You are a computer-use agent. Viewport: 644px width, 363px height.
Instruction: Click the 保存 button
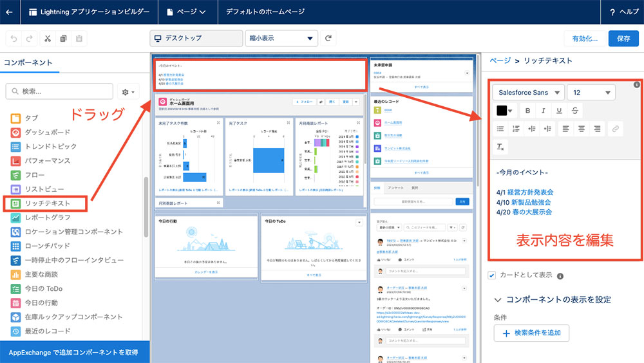coord(623,39)
